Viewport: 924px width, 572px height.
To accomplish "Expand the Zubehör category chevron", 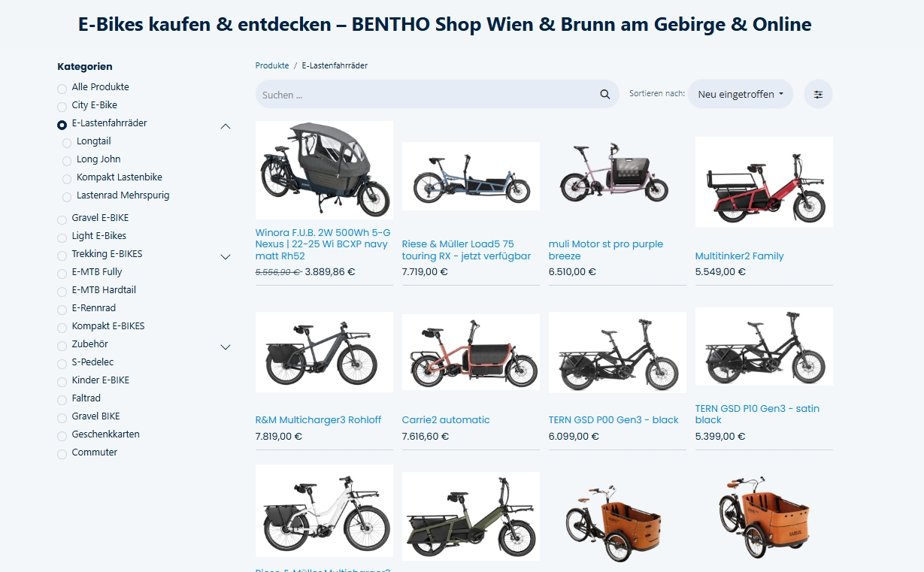I will (x=226, y=347).
